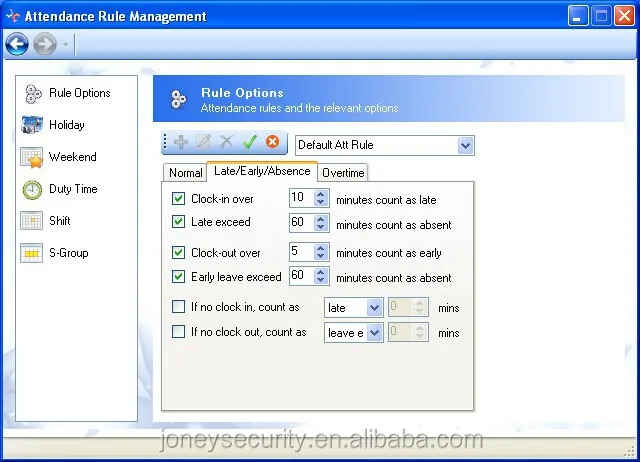Open the no clock out 'leave e' dropdown

[375, 332]
